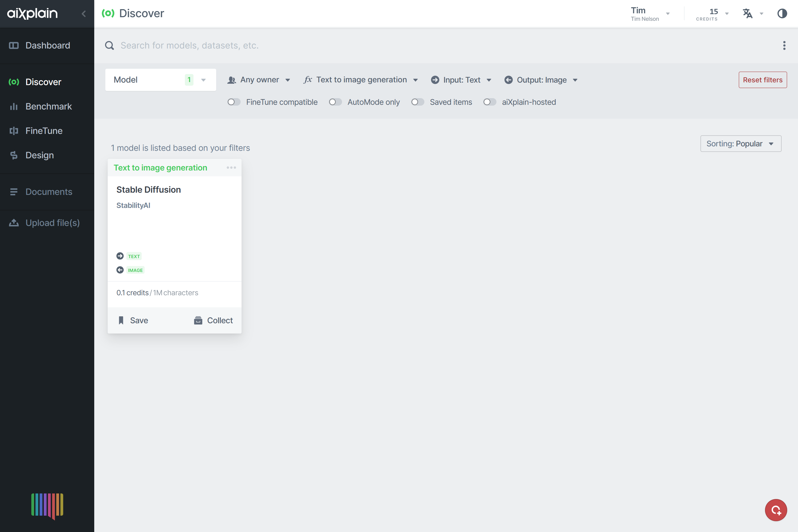Toggle aiXplain-hosted switch
Screen dimensions: 798x532
tap(490, 102)
